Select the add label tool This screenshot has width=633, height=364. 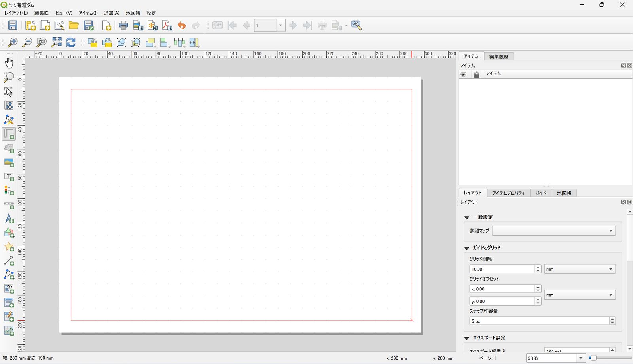click(x=9, y=177)
